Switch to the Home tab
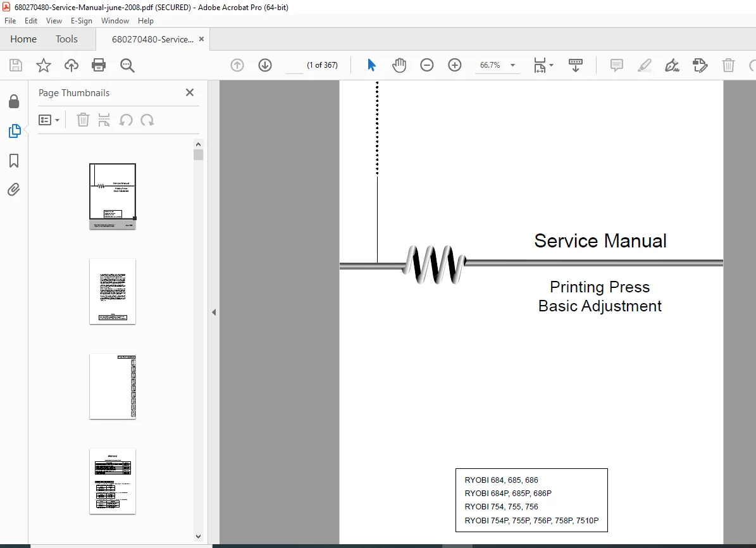The width and height of the screenshot is (756, 548). pos(23,39)
